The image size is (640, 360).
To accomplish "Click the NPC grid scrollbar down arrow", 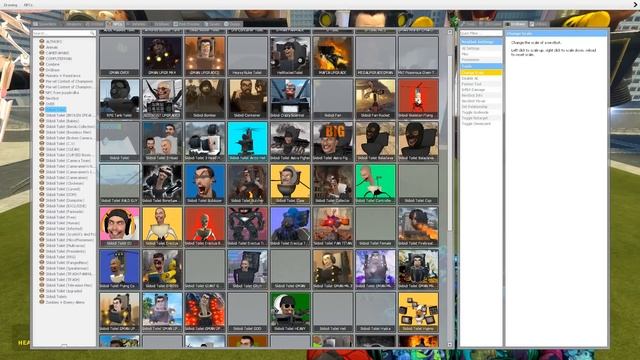I will pyautogui.click(x=450, y=345).
